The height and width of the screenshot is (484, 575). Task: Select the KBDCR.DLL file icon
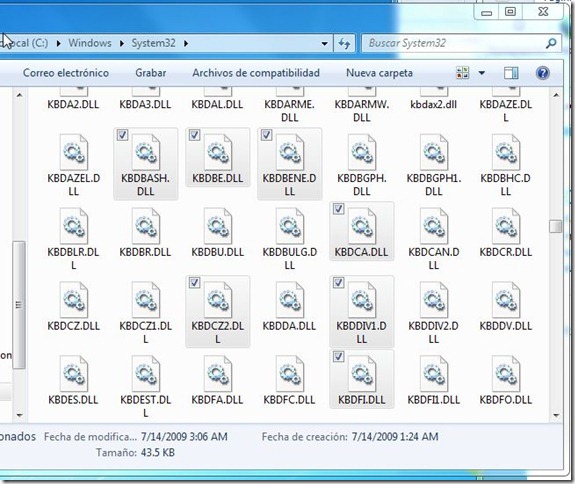click(x=506, y=226)
